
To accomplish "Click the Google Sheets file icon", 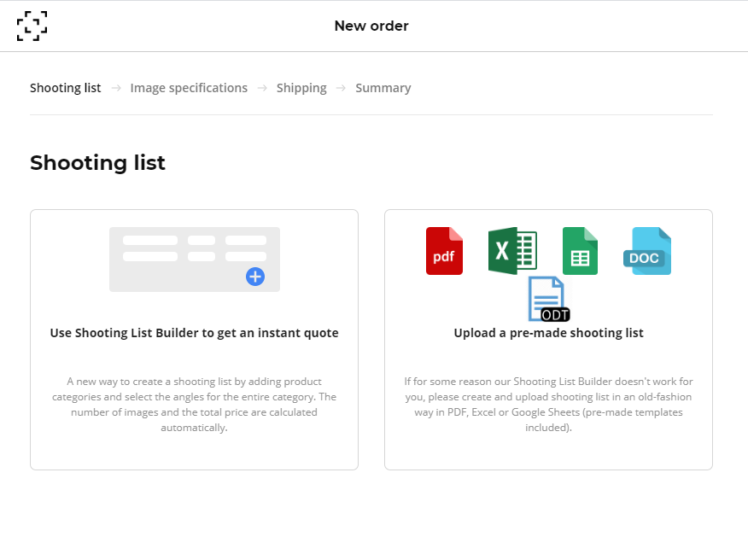I will [580, 251].
